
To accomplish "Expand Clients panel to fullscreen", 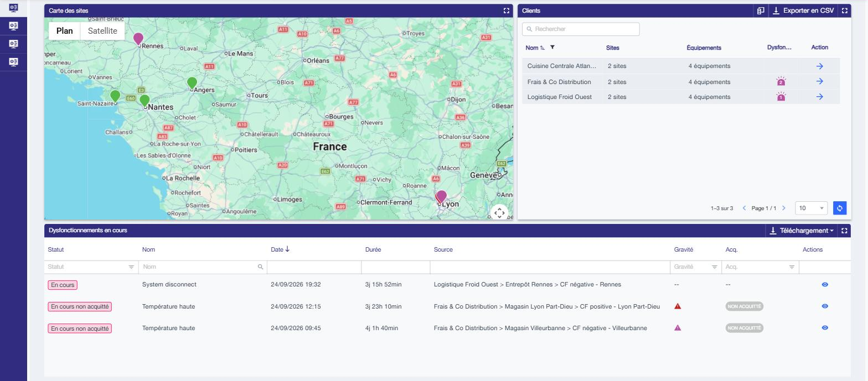I will click(844, 11).
